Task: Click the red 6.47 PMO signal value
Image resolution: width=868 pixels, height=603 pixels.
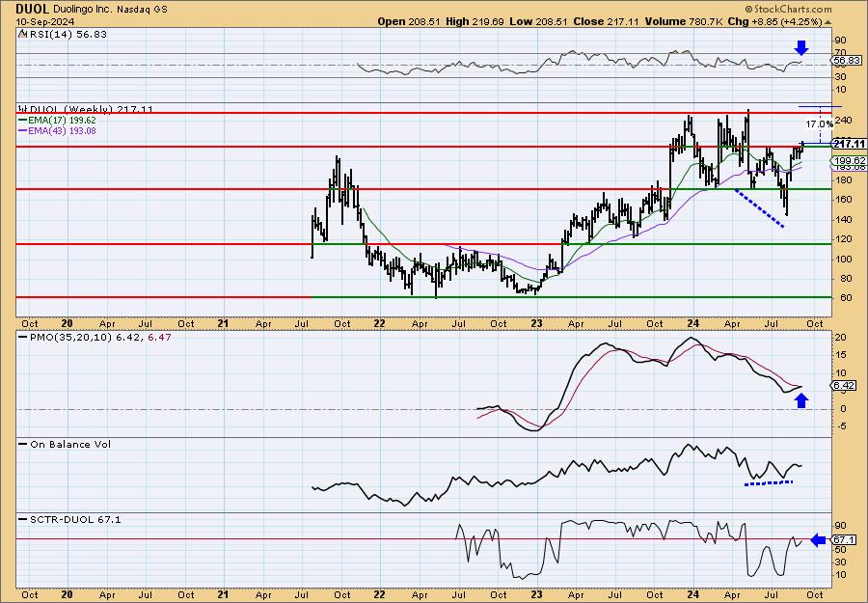Action: pyautogui.click(x=160, y=337)
